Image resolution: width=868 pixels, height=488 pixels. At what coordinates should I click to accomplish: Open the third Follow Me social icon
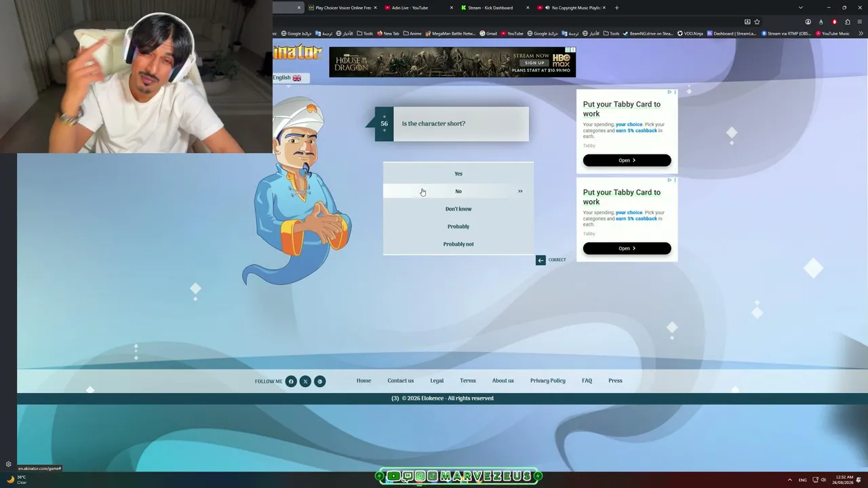coord(320,382)
